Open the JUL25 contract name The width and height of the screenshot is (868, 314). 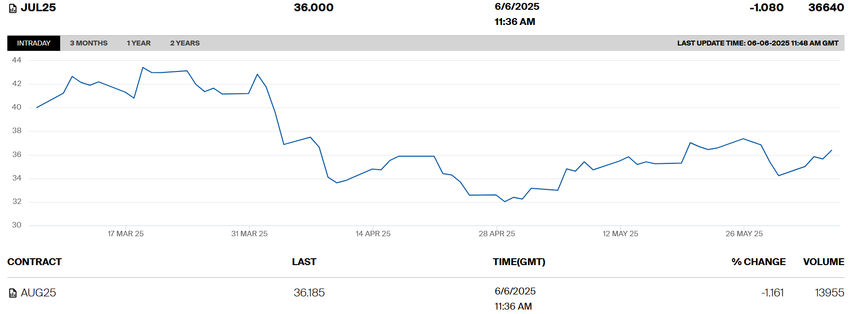tap(38, 8)
